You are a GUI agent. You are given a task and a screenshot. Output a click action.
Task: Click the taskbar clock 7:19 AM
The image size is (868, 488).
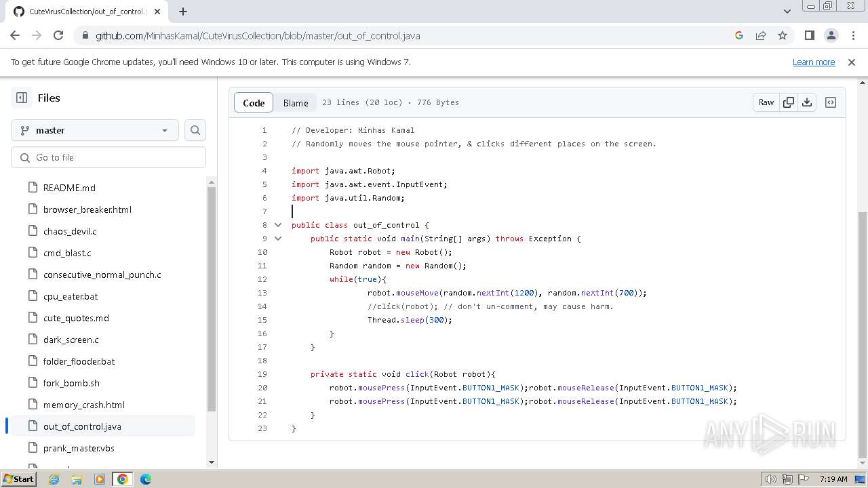[x=833, y=479]
